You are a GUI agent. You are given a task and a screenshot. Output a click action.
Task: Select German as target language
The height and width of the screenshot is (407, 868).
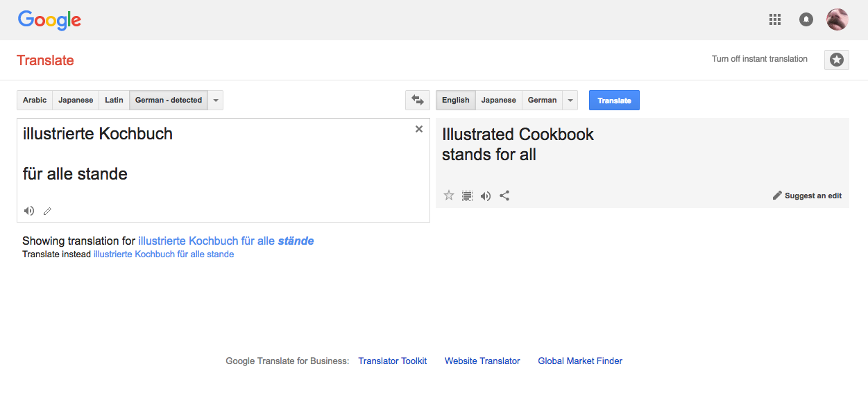543,100
